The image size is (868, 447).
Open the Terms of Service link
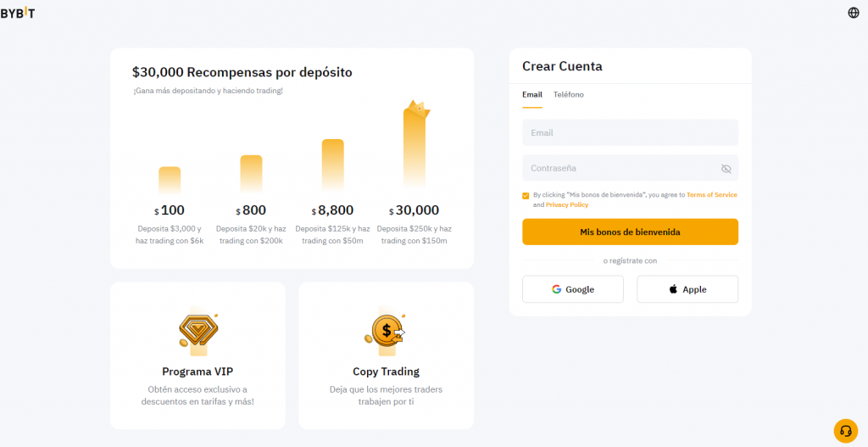tap(712, 195)
